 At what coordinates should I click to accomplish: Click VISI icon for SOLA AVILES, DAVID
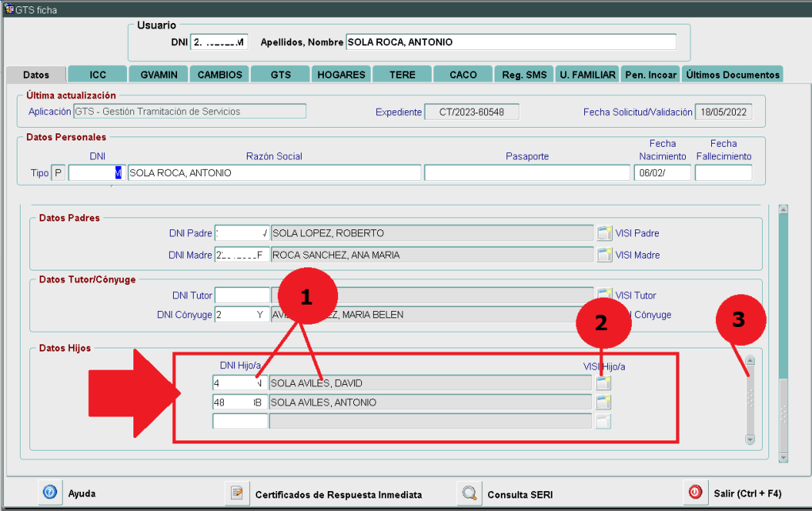point(604,382)
